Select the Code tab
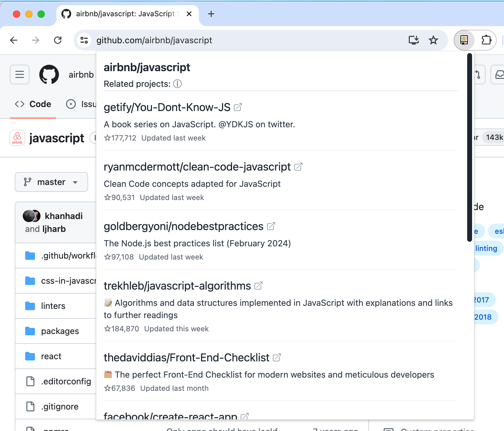504x431 pixels. tap(33, 104)
